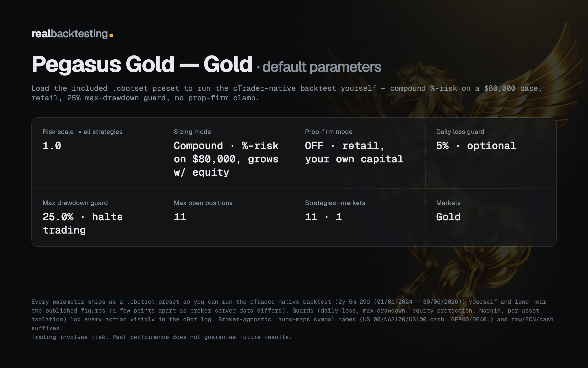Click the 'Trading involves risk' disclaimer line
The image size is (588, 368).
[162, 337]
